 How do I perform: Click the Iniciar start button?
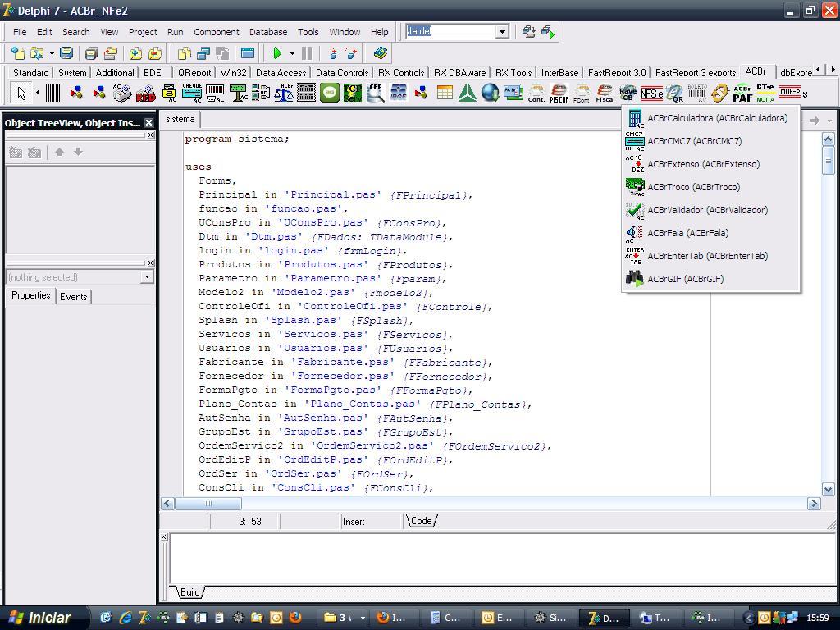[41, 618]
